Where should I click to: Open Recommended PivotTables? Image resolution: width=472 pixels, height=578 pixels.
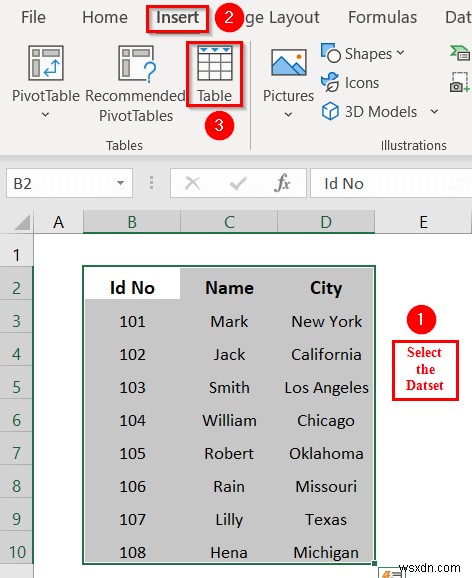[136, 83]
